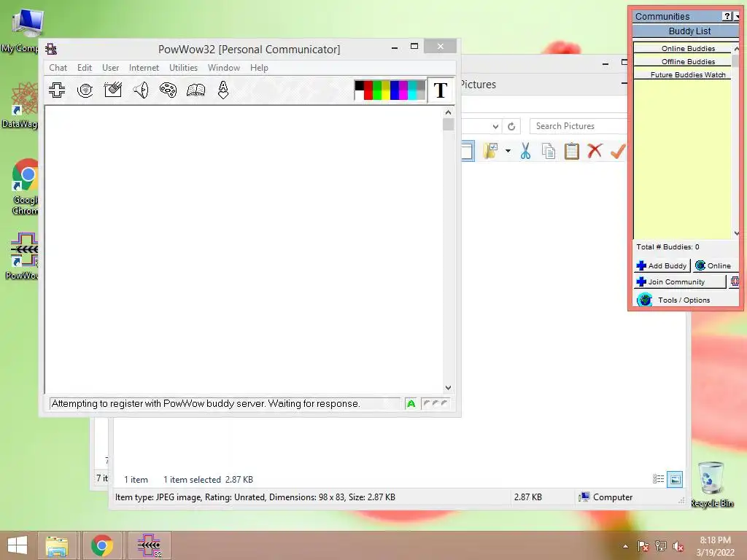Open the whiteboard eraser tool icon
The width and height of the screenshot is (747, 560).
tap(113, 90)
